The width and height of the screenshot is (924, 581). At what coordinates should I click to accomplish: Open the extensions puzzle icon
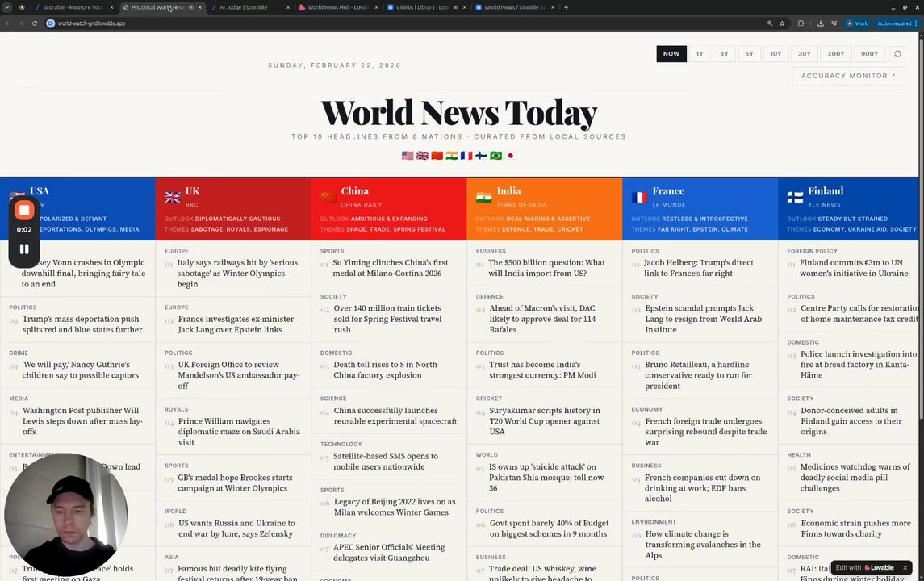tap(801, 23)
